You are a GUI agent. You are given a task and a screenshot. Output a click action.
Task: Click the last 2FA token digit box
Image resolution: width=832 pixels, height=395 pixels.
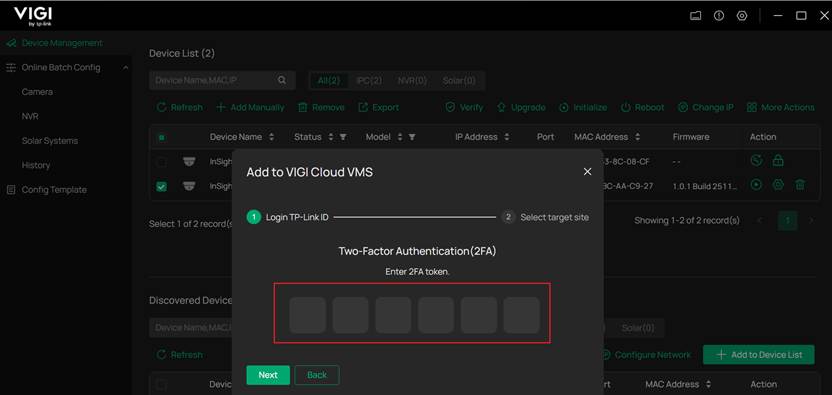point(522,315)
